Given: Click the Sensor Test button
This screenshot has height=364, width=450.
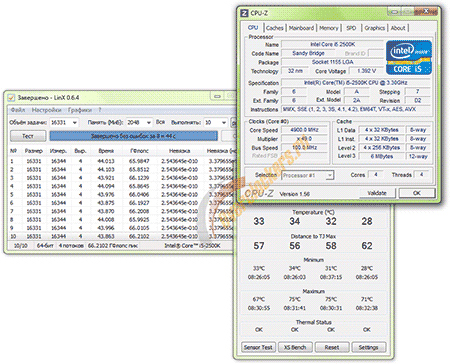Looking at the screenshot, I should pos(258,347).
